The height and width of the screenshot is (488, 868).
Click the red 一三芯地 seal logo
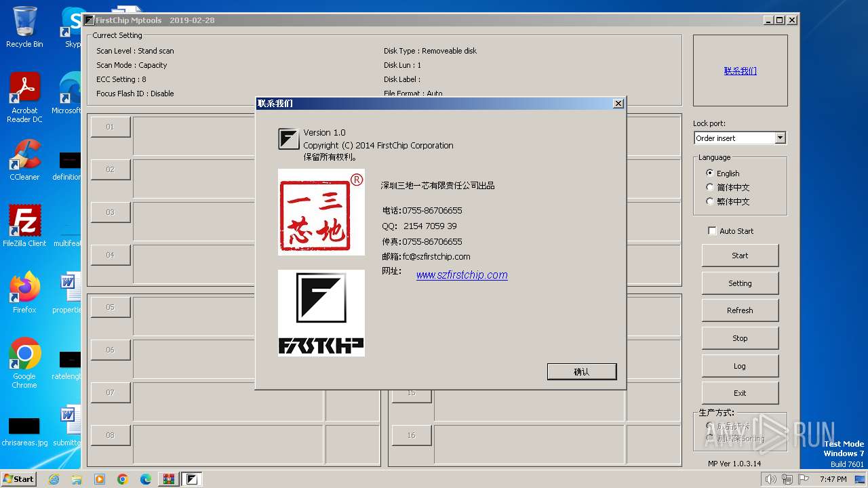click(321, 212)
